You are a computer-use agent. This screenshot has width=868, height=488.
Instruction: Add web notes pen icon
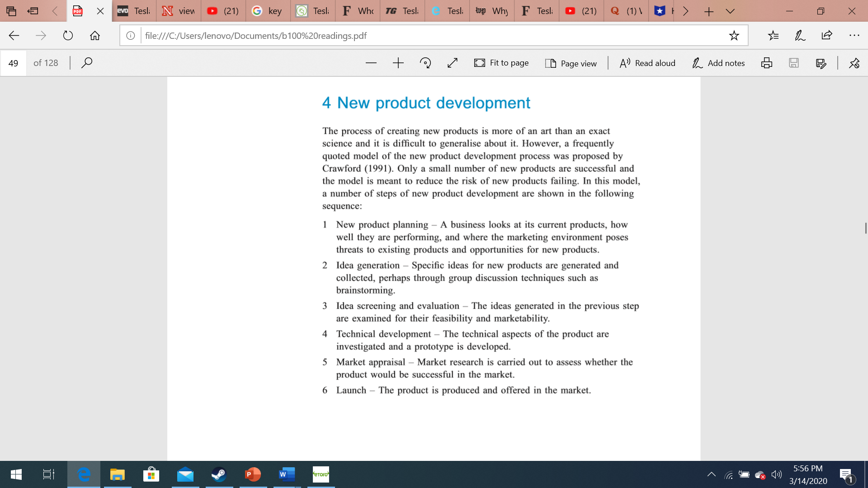coord(800,36)
